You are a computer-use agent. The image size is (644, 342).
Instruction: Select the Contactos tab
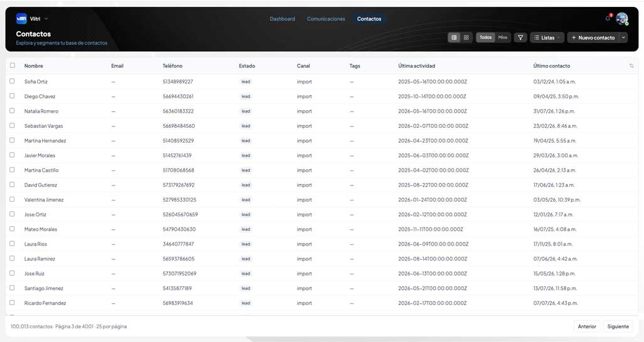coord(369,19)
